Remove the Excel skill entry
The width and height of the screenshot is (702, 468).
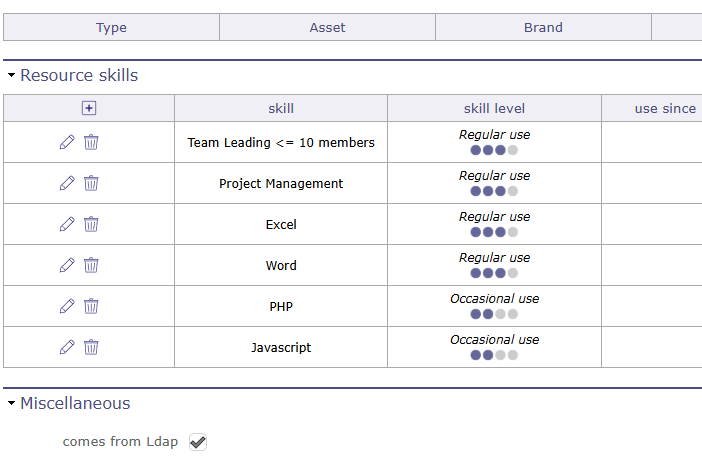click(x=91, y=224)
